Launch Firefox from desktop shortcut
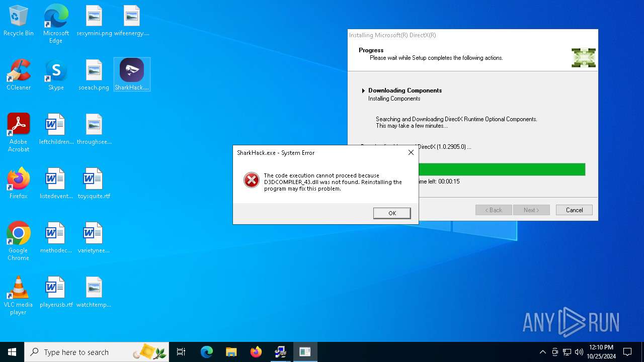Viewport: 644px width, 362px height. coord(19,183)
